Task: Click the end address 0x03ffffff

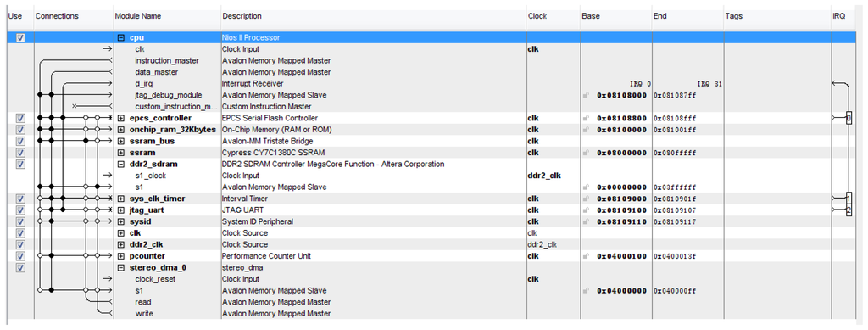Action: tap(674, 187)
